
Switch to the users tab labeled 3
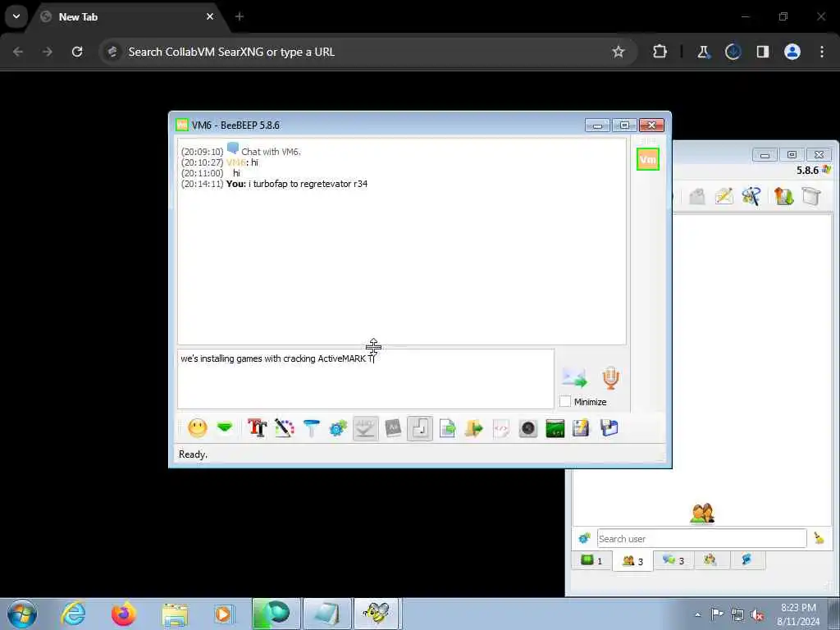click(x=632, y=561)
